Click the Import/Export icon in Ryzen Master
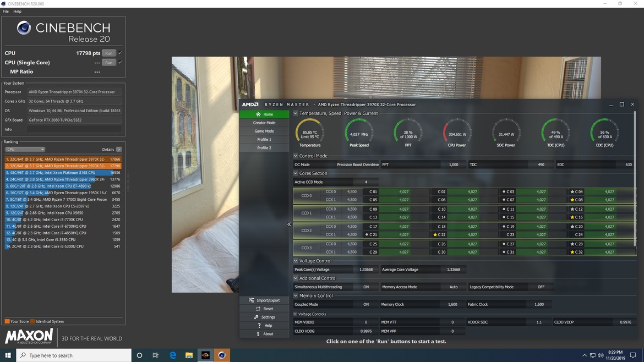 [x=252, y=300]
